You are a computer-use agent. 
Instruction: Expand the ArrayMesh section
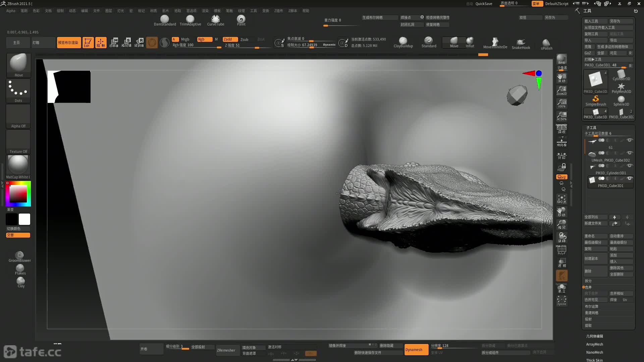[594, 344]
